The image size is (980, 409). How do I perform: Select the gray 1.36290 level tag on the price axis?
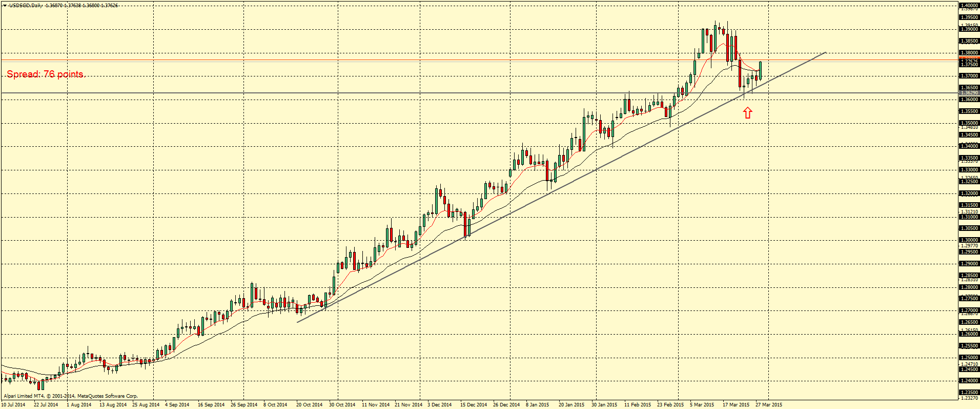(x=969, y=93)
